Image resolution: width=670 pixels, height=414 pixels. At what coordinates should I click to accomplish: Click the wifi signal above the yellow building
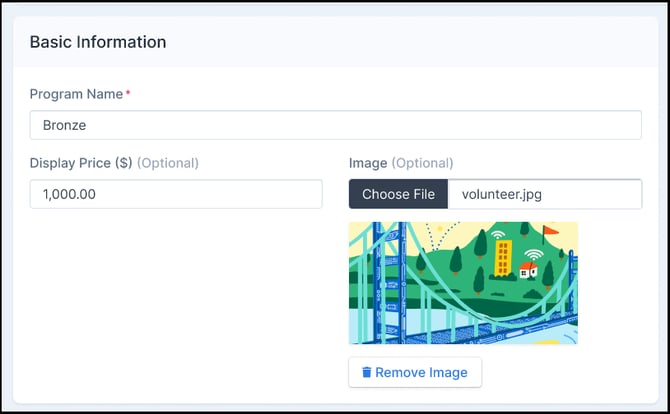click(x=497, y=234)
